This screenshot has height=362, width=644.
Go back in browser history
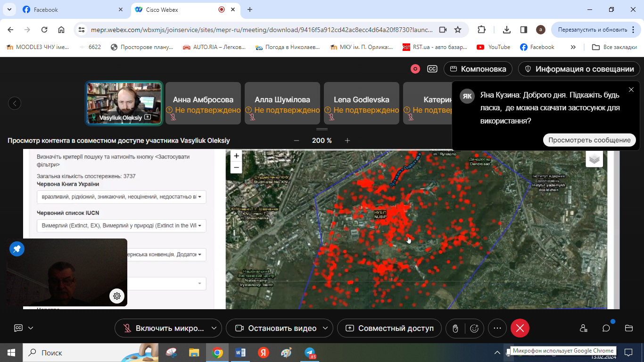10,30
